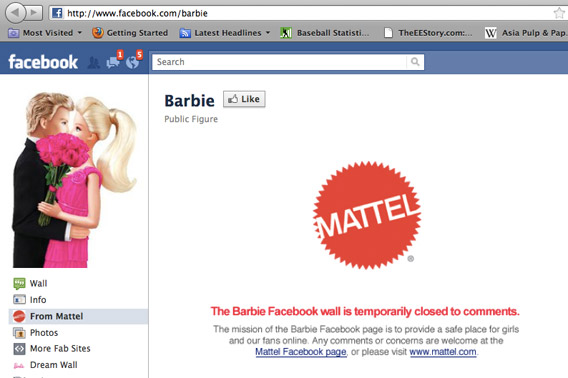This screenshot has height=378, width=568.
Task: Click the Dream Wall pink icon
Action: coord(19,365)
